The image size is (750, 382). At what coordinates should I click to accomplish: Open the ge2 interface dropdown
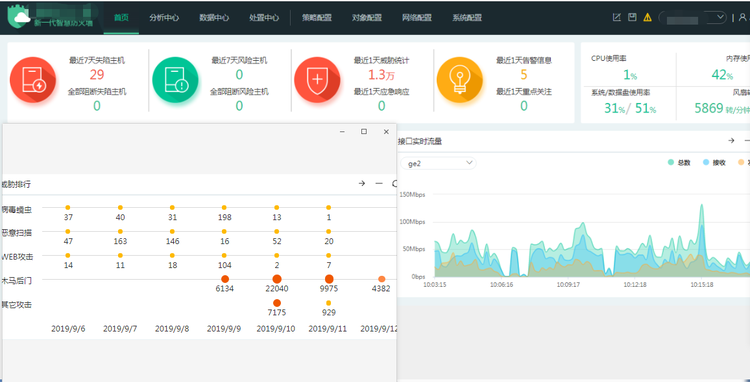(x=438, y=164)
